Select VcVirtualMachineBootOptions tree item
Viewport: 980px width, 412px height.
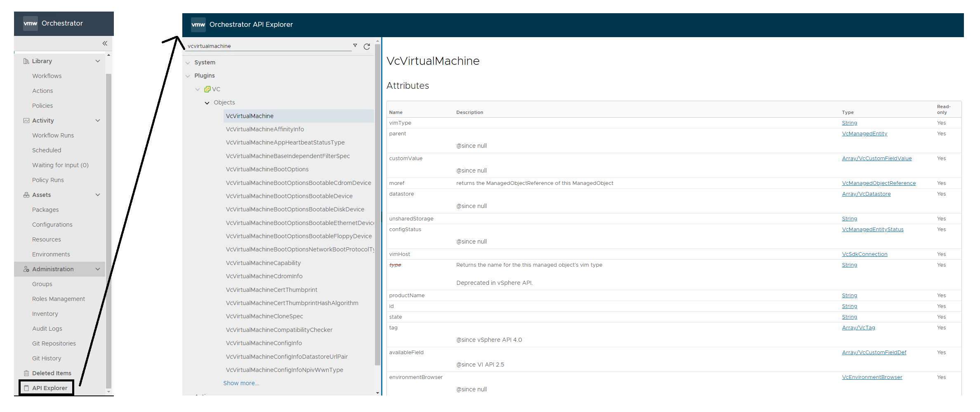[x=267, y=169]
